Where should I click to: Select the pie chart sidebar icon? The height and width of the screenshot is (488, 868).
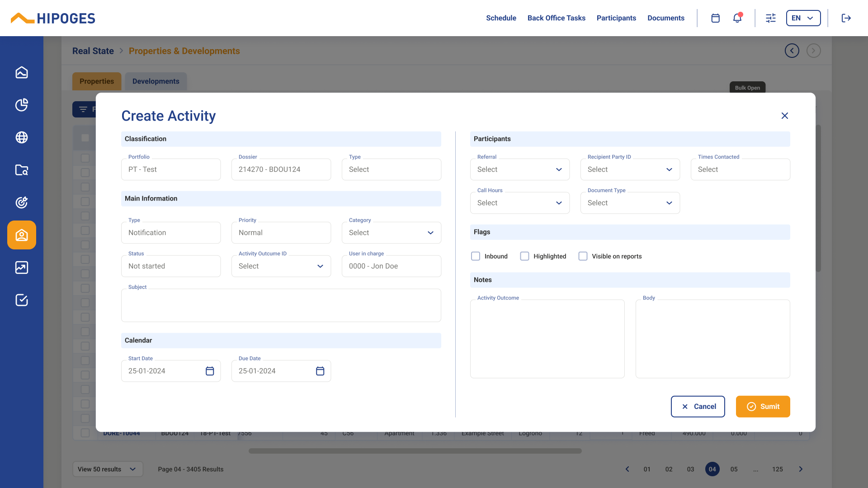(x=22, y=105)
